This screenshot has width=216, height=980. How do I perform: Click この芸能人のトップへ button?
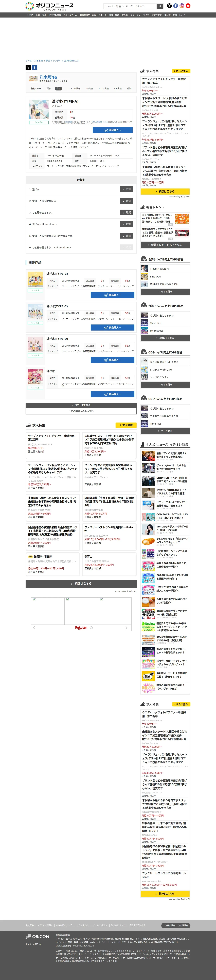[x=81, y=411]
